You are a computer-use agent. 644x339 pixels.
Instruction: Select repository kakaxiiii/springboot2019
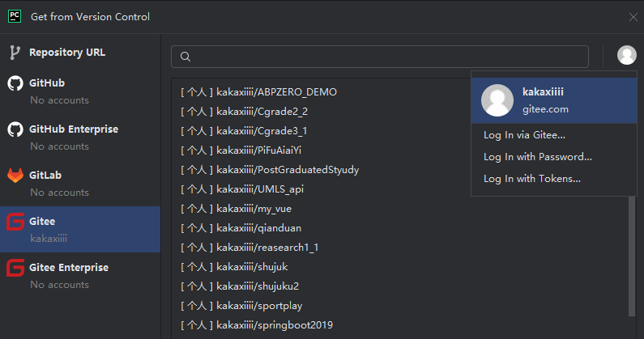click(257, 325)
